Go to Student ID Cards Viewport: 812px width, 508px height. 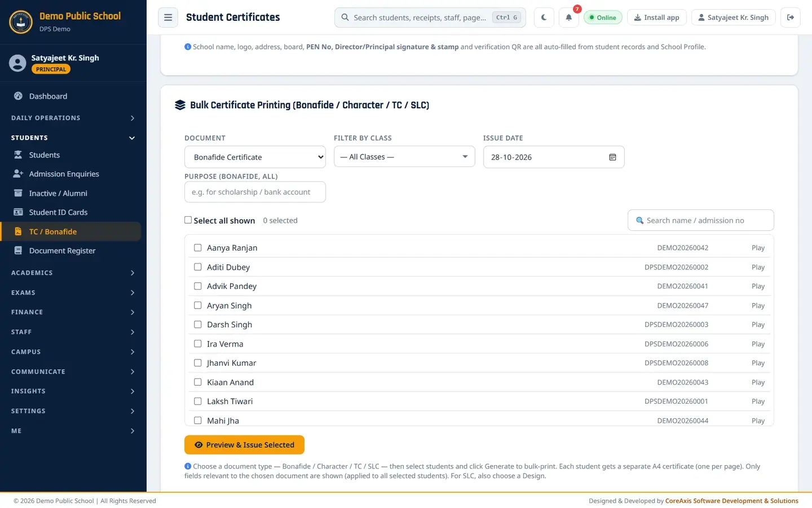tap(71, 212)
